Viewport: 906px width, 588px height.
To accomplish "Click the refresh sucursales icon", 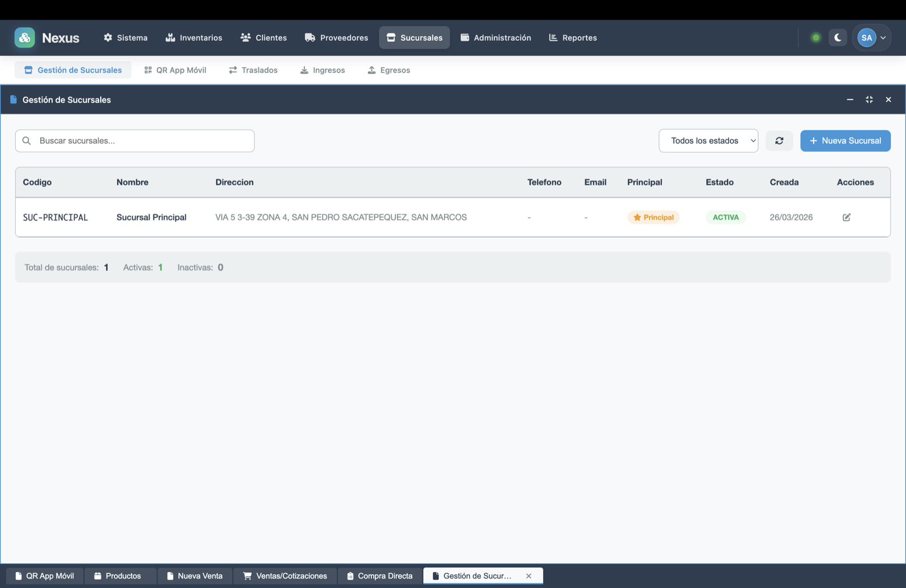I will (780, 140).
